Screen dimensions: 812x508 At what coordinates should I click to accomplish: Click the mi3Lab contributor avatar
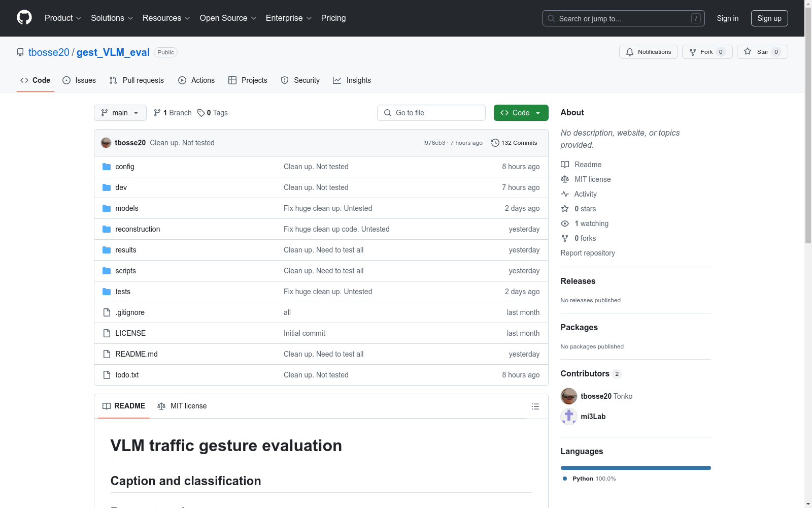pos(569,417)
